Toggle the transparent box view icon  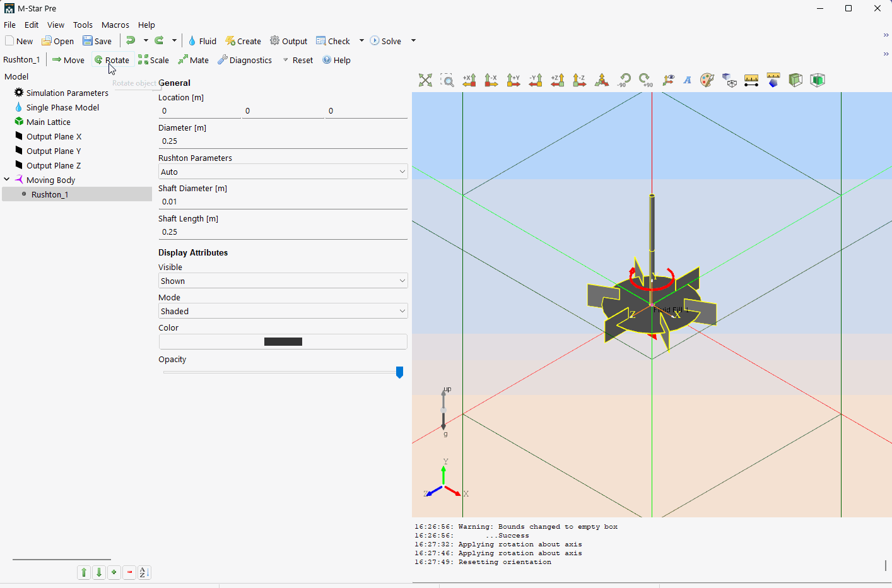point(818,80)
